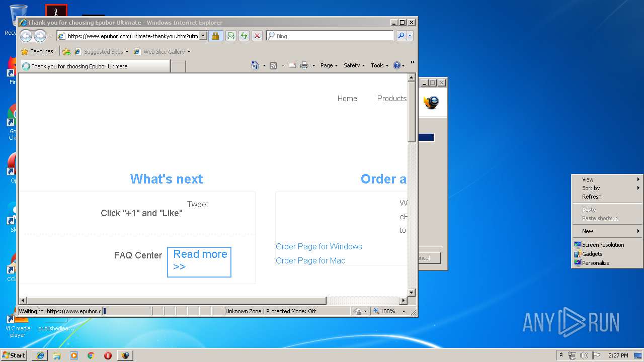Open Windows Explorer folder on taskbar
This screenshot has height=362, width=644.
(57, 355)
